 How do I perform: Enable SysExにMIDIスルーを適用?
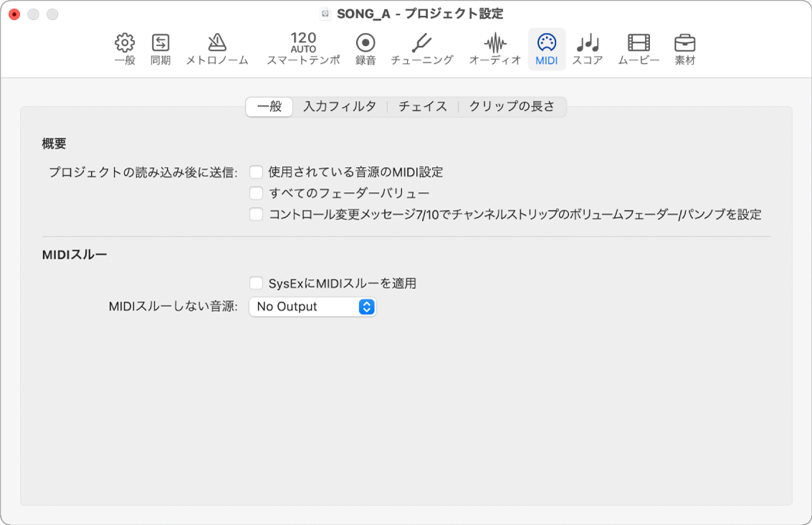click(x=257, y=283)
